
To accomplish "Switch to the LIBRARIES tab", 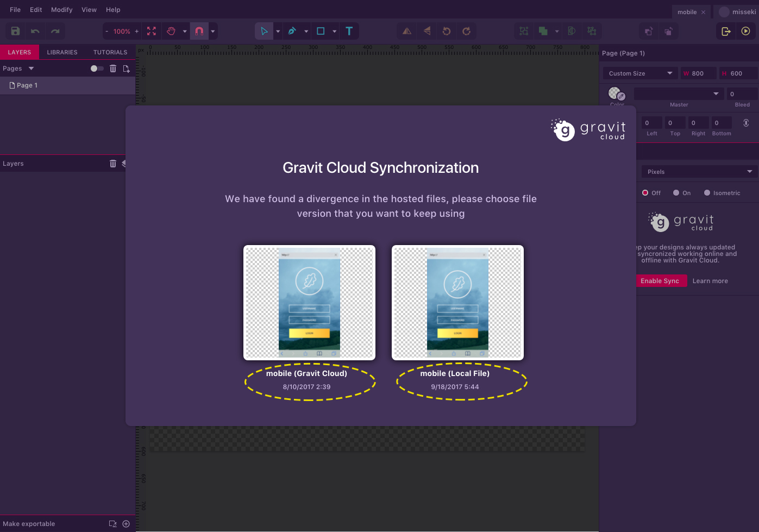I will point(62,52).
